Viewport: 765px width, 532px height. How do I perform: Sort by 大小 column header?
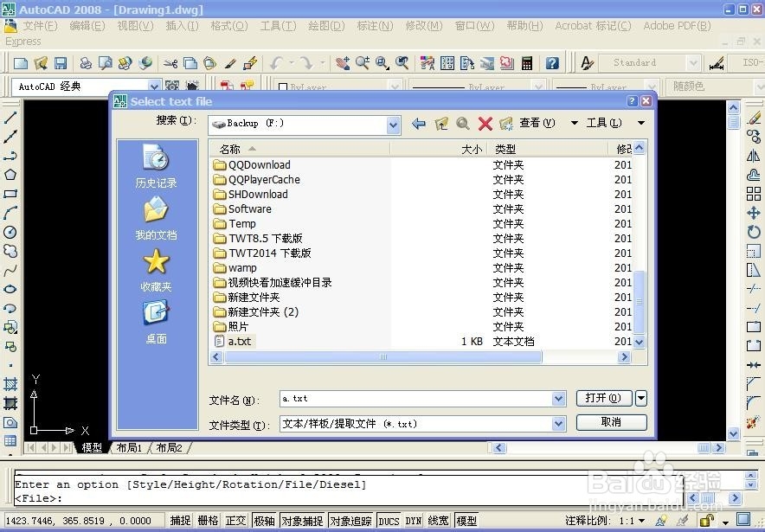[x=439, y=149]
